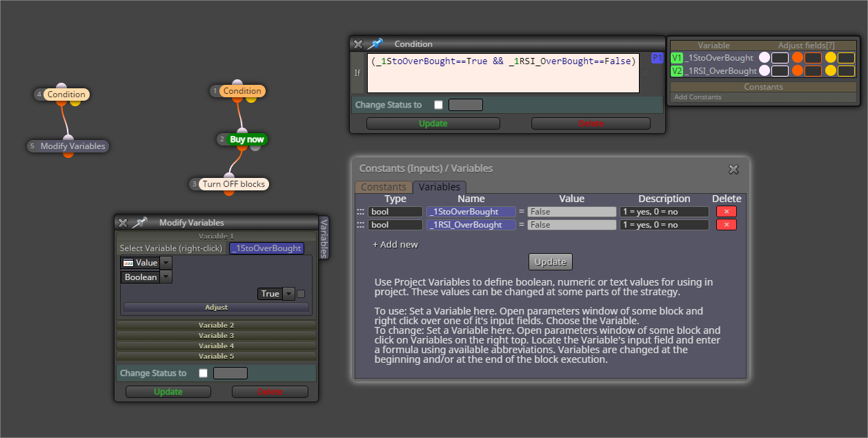The width and height of the screenshot is (868, 438).
Task: Click the _1RSI_OverBought name field
Action: [471, 225]
